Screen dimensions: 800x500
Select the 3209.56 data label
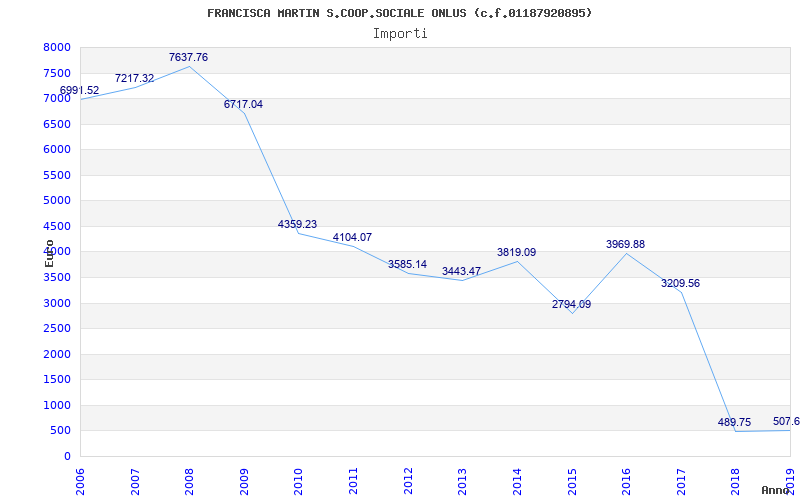[681, 283]
